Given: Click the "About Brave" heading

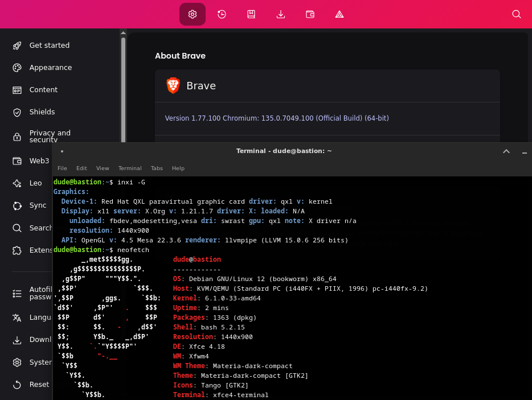Looking at the screenshot, I should 180,56.
